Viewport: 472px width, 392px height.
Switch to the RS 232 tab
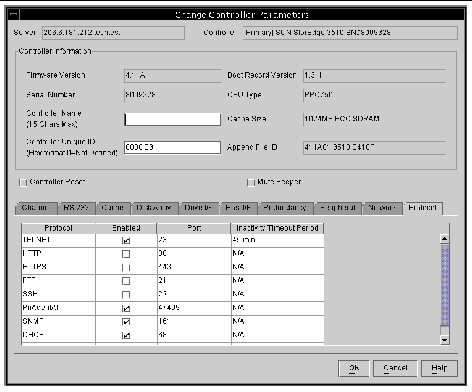tap(77, 208)
